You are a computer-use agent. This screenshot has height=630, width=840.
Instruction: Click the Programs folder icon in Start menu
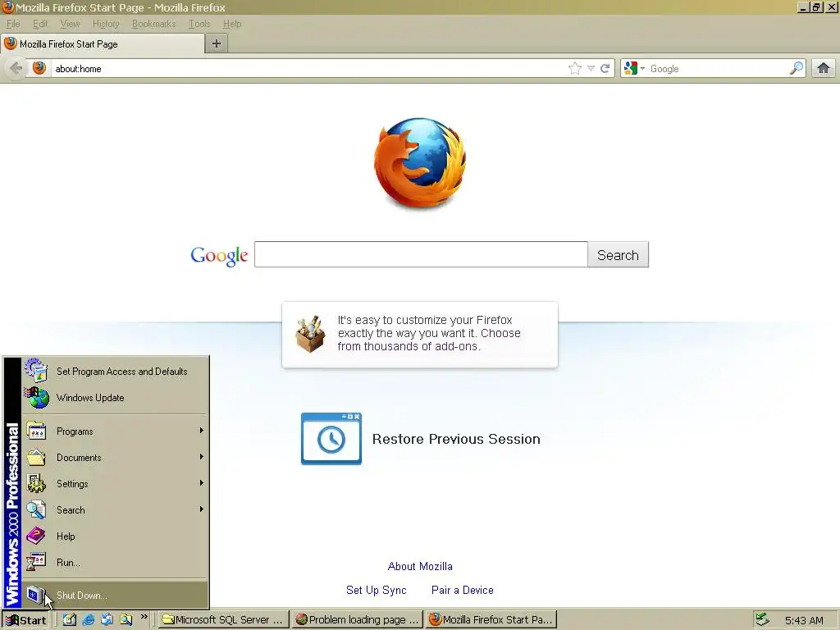pos(36,431)
